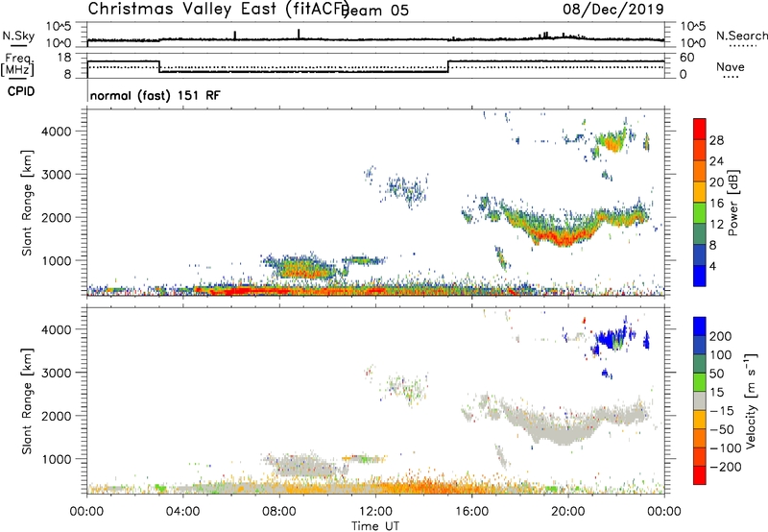Click the Time UT axis title
Viewport: 768px width, 532px height.
point(375,526)
